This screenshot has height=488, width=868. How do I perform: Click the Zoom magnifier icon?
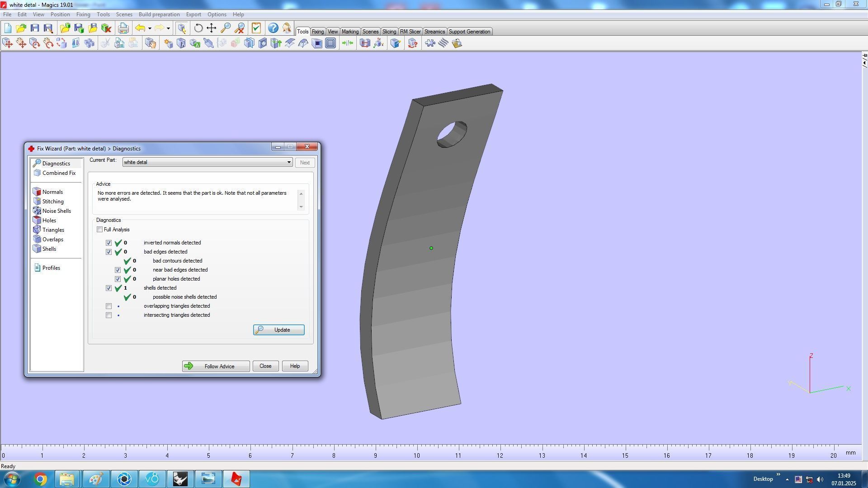pos(225,28)
